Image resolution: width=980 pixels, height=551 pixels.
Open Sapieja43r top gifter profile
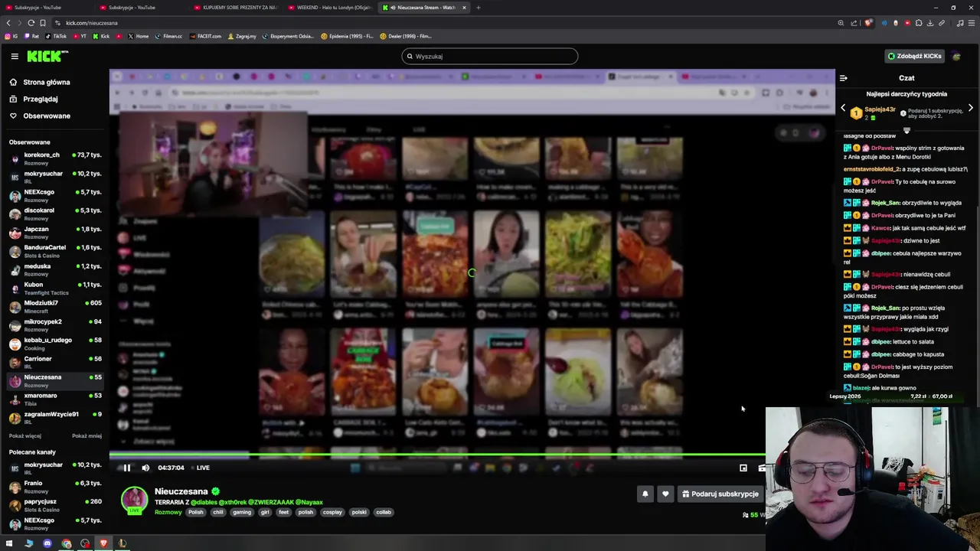pyautogui.click(x=880, y=109)
